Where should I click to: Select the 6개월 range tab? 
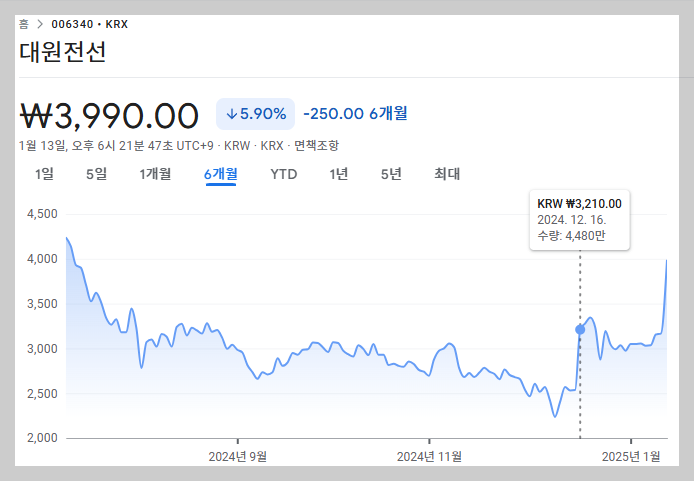point(221,174)
